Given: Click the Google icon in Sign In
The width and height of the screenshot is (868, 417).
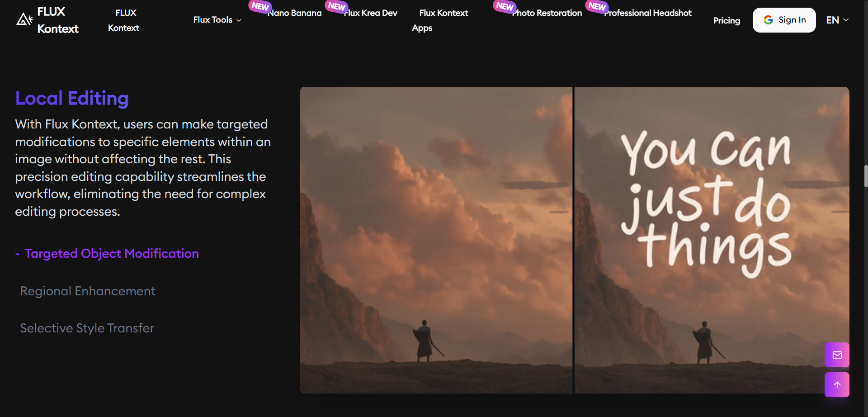Looking at the screenshot, I should click(768, 20).
